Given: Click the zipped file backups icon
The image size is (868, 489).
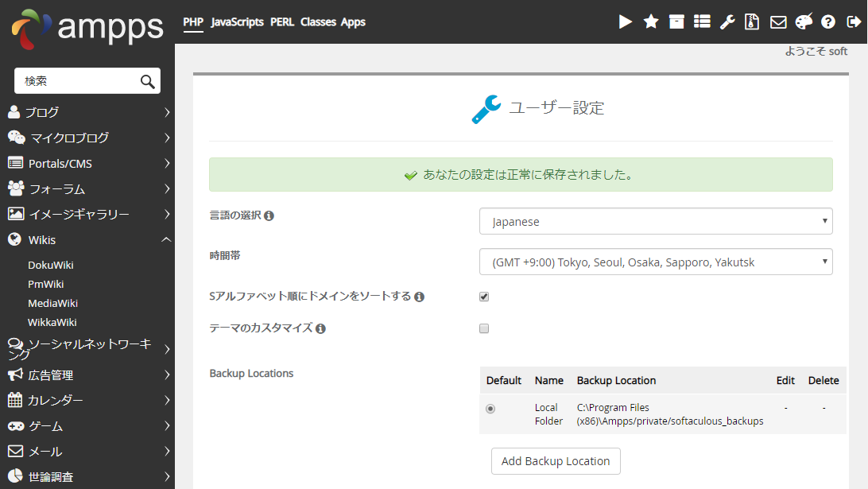Looking at the screenshot, I should [x=752, y=22].
